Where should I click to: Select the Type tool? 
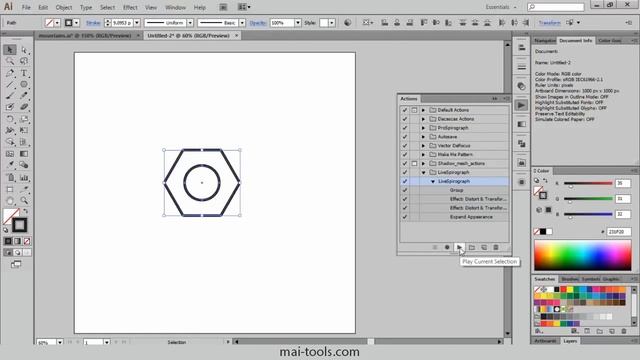pos(24,73)
